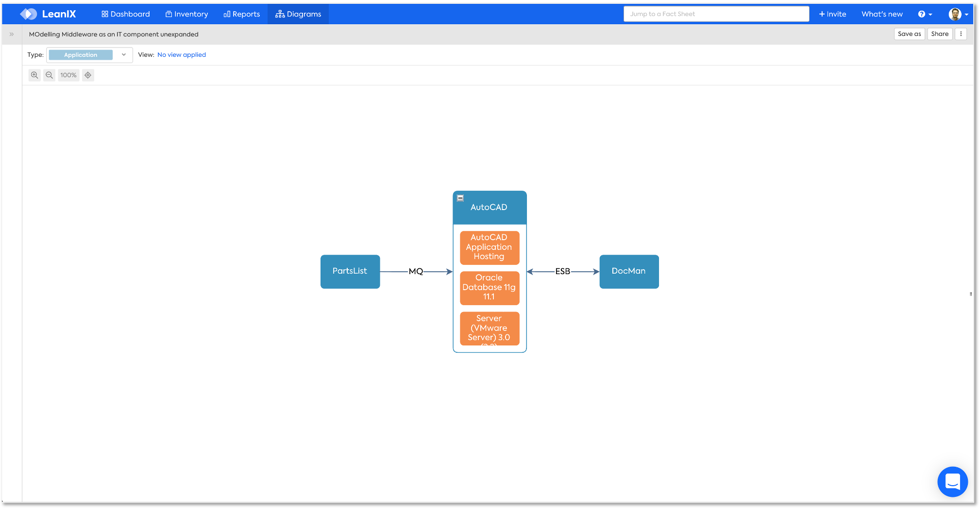Open the three-dot more options menu
Screen dimensions: 980x508
(961, 34)
